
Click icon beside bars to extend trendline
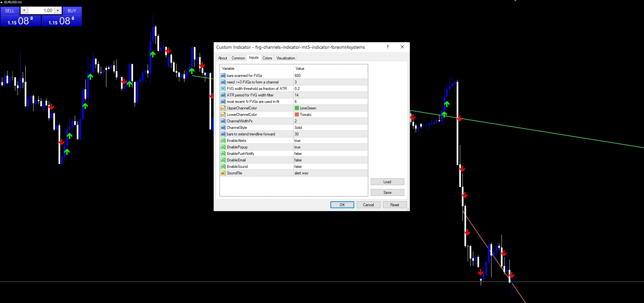[223, 134]
